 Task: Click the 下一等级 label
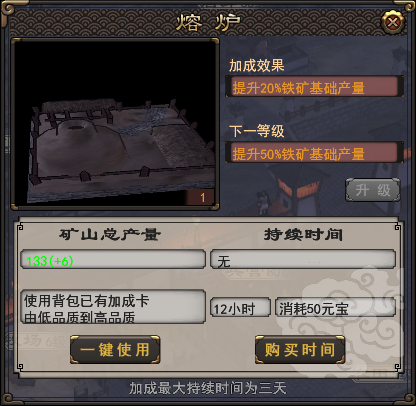pos(256,131)
